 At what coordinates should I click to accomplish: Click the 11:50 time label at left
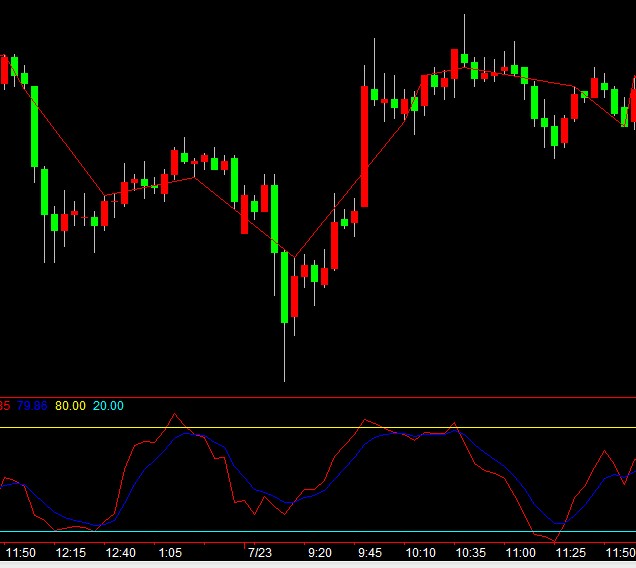pos(20,553)
